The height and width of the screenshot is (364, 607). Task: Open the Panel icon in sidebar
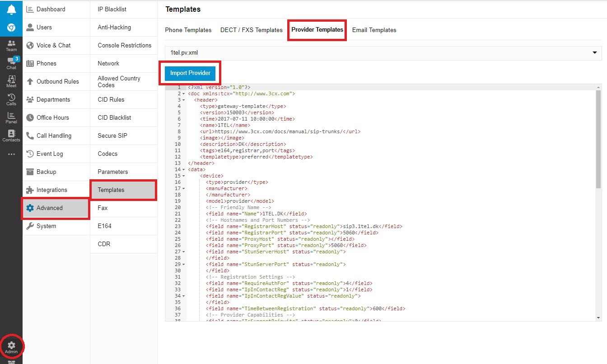tap(11, 117)
